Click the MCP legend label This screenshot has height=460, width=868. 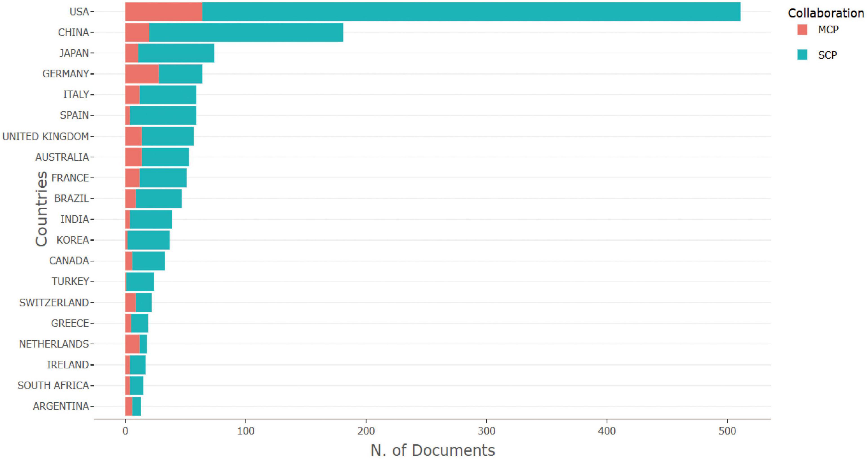828,30
